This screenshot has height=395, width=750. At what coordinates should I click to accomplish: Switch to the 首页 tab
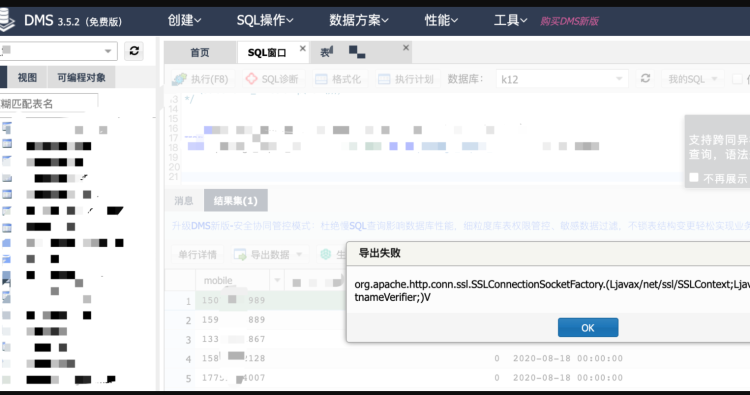tap(200, 53)
